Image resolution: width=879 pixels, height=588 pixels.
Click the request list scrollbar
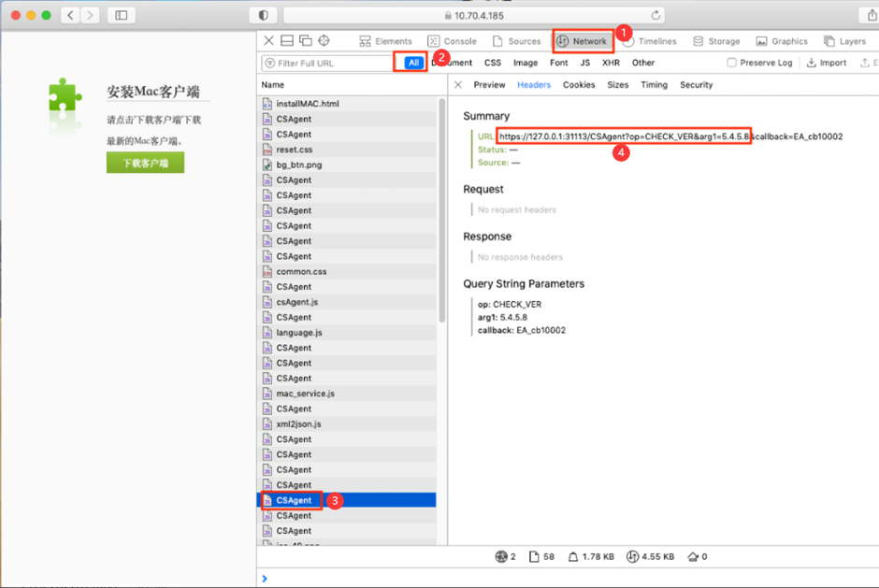[x=441, y=210]
